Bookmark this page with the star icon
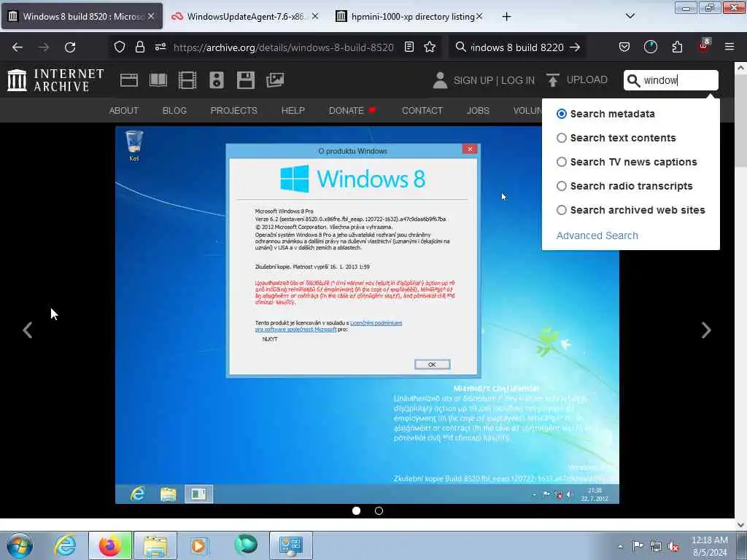 pos(430,47)
